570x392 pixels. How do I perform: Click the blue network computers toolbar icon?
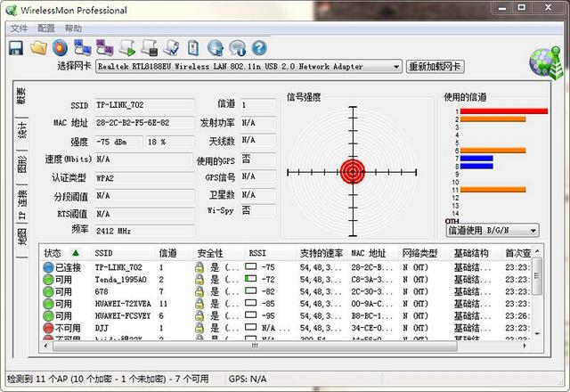[83, 47]
